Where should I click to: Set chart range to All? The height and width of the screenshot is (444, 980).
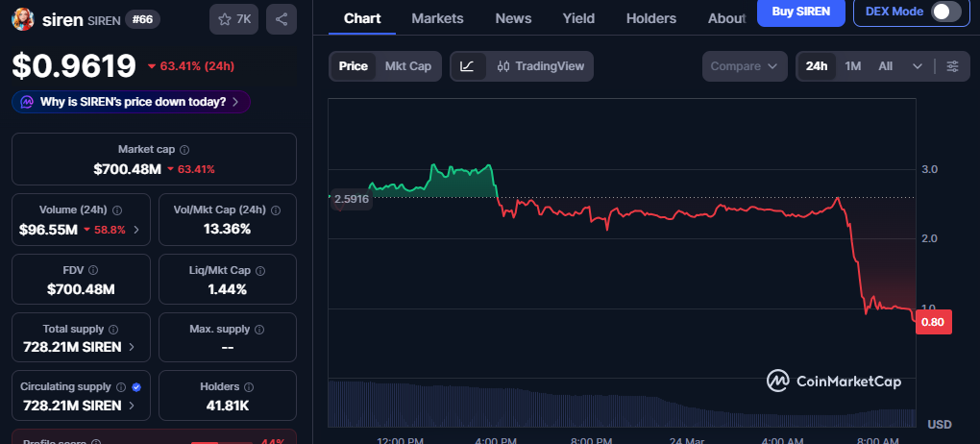[x=886, y=66]
